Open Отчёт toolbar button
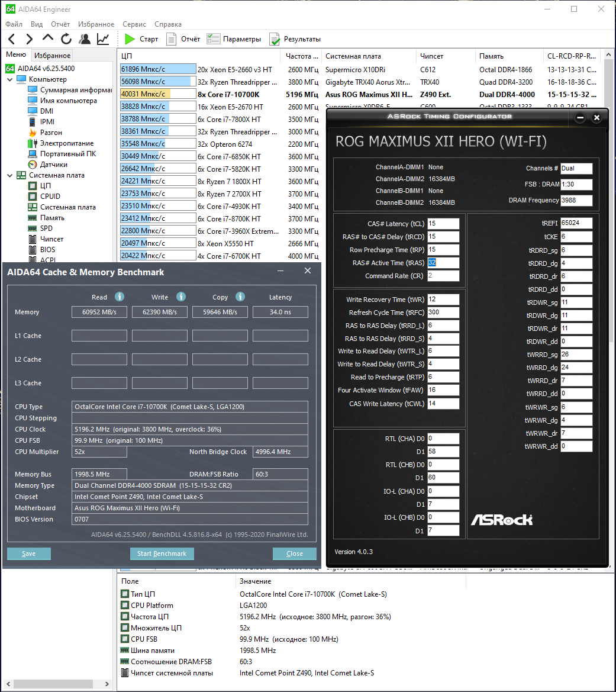Image resolution: width=616 pixels, height=692 pixels. (183, 39)
